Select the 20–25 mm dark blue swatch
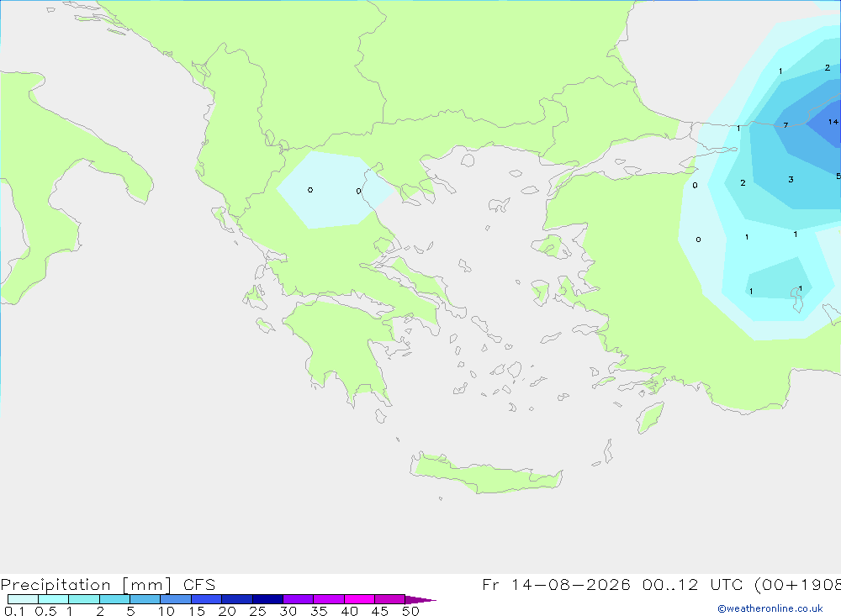The height and width of the screenshot is (616, 841). click(236, 599)
